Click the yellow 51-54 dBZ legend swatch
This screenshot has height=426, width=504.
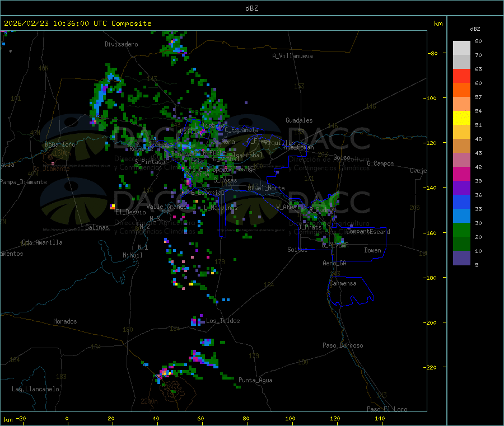coord(461,118)
